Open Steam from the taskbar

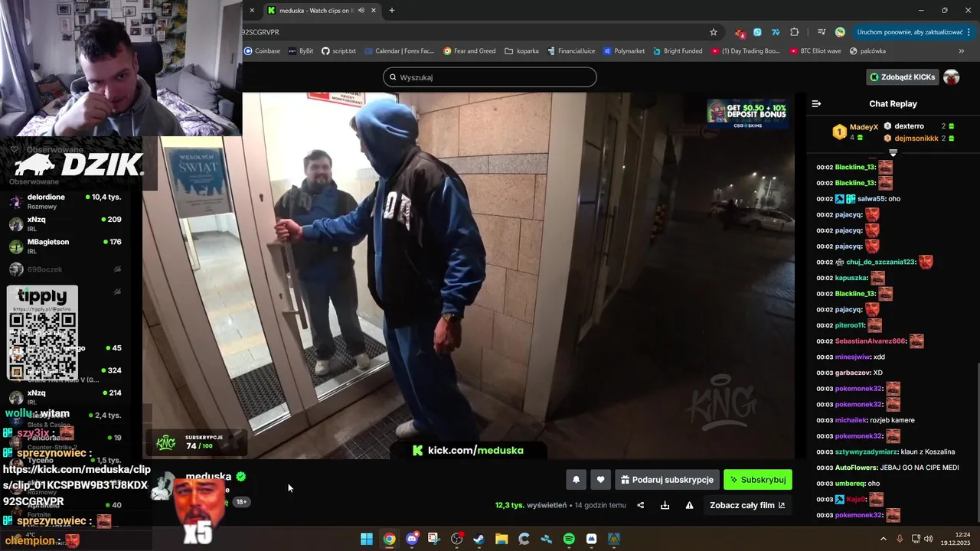tap(479, 539)
